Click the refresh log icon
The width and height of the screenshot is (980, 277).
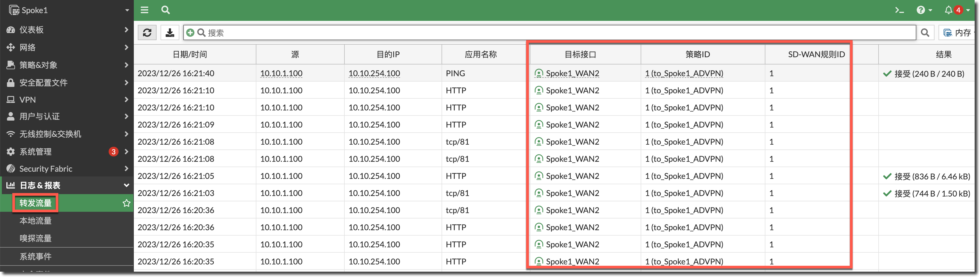(147, 33)
